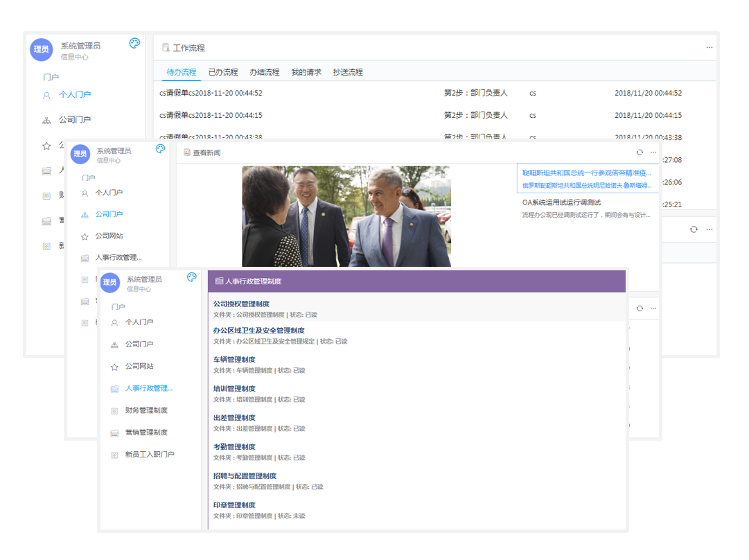Image resolution: width=749 pixels, height=560 pixels.
Task: Click the star icon in the back window sidebar
Action: coord(46,146)
